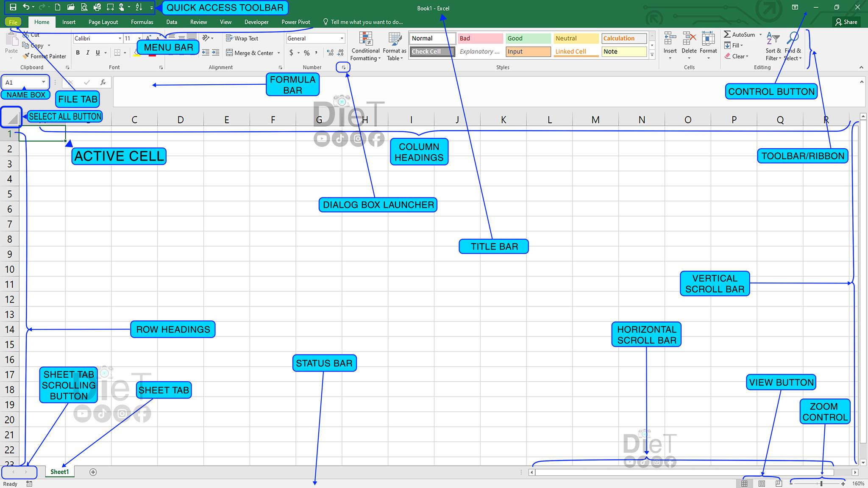The image size is (868, 488).
Task: Click Decrease Decimal icon
Action: pos(340,53)
